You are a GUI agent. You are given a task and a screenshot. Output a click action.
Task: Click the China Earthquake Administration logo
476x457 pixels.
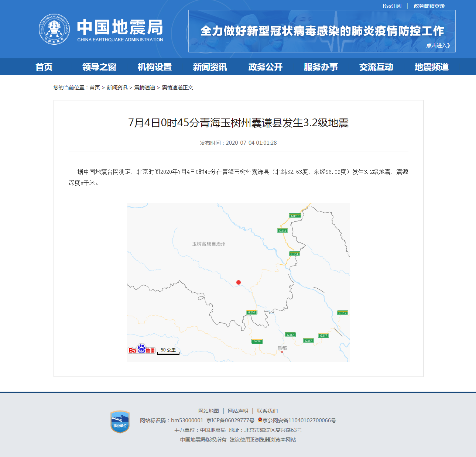55,28
